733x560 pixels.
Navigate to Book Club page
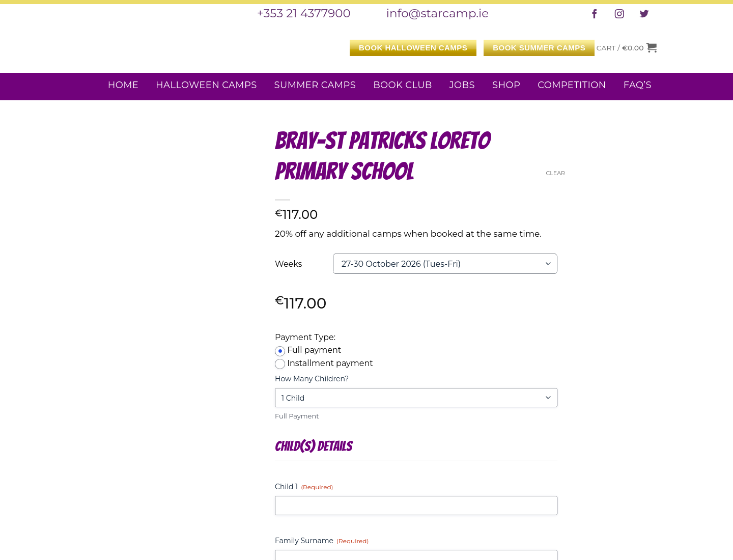tap(403, 85)
